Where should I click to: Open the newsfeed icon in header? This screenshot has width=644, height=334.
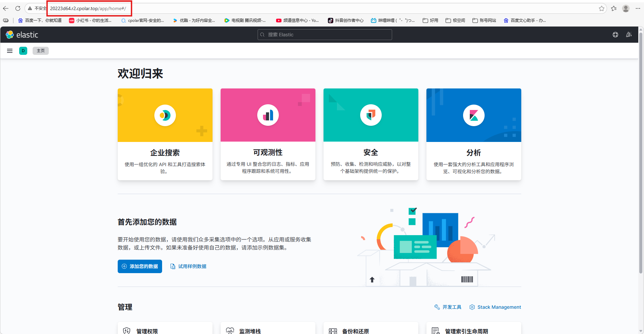[x=629, y=35]
